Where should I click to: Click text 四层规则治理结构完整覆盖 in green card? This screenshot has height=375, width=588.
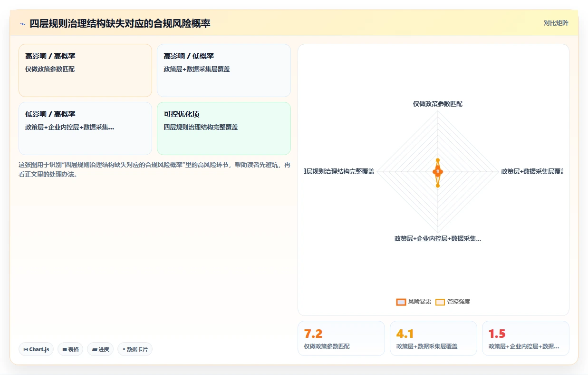coord(201,128)
